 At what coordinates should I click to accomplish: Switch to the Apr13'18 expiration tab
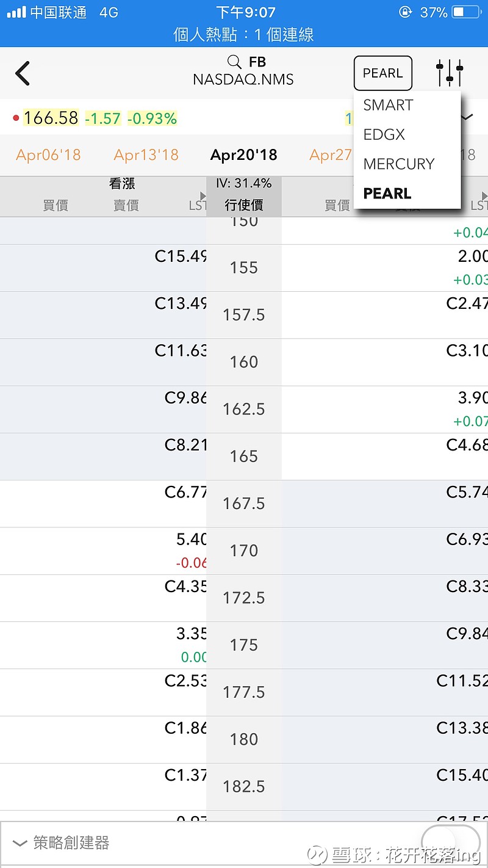tap(146, 155)
